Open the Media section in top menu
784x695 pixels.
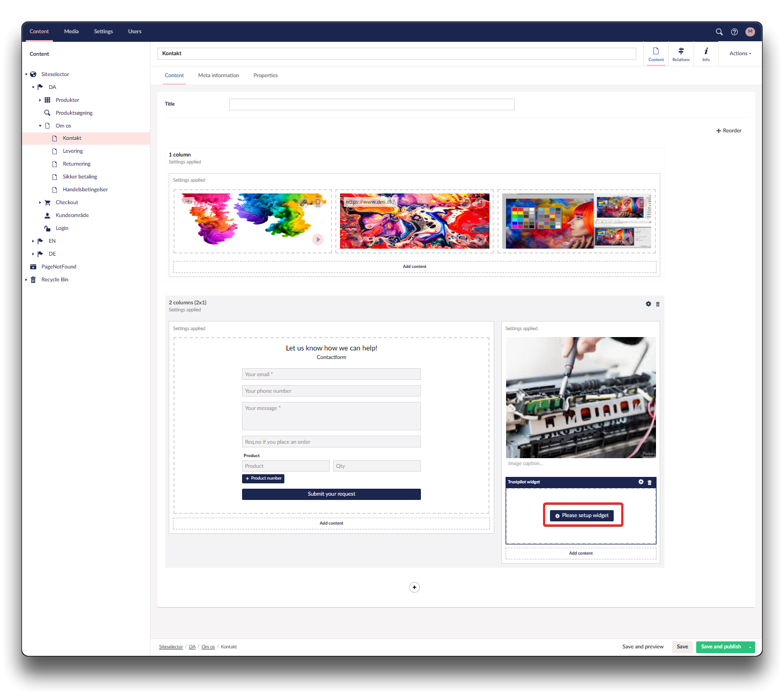pos(71,32)
